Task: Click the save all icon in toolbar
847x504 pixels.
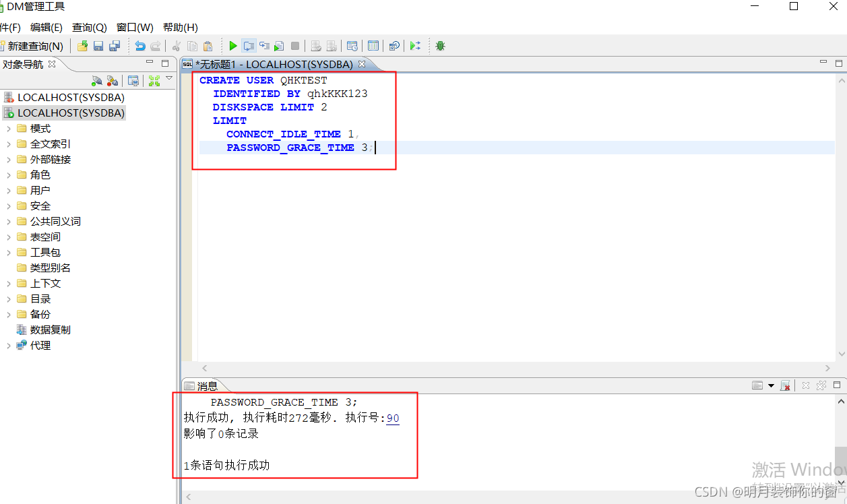Action: (x=114, y=46)
